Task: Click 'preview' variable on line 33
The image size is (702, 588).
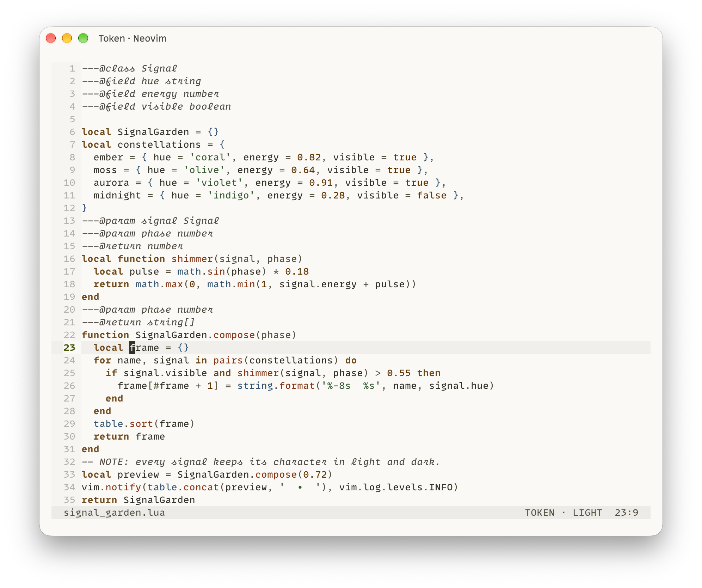Action: point(138,474)
